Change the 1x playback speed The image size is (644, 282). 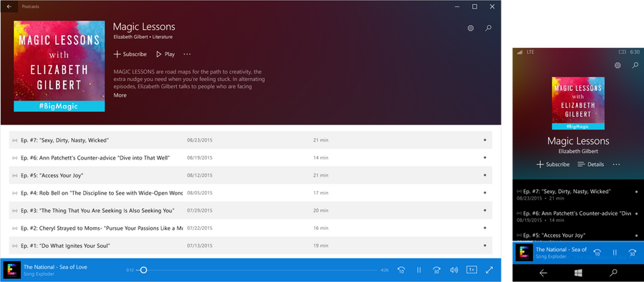point(471,270)
